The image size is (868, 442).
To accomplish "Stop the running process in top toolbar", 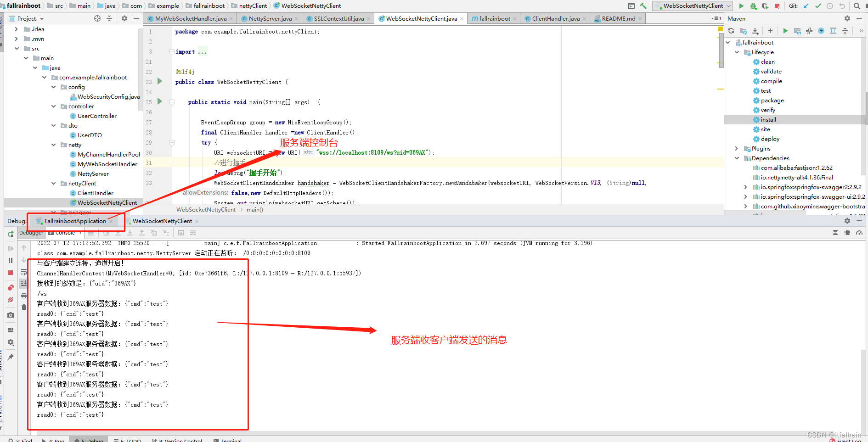I will 777,6.
